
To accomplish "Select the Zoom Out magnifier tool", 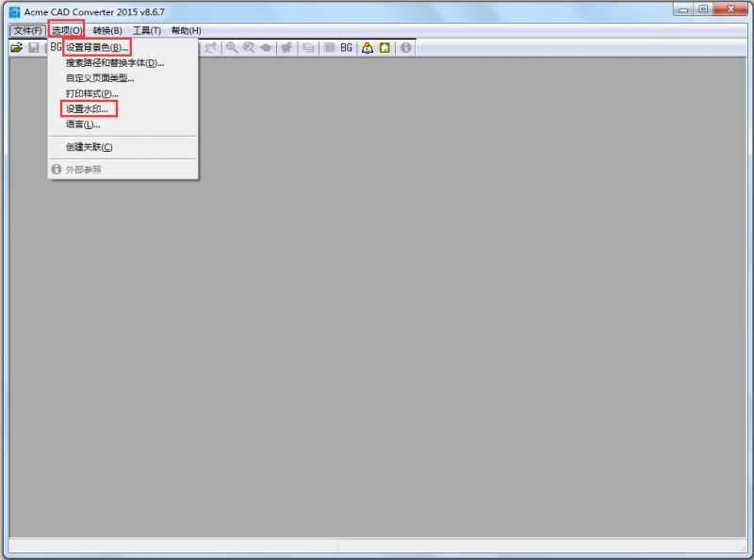I will [x=248, y=46].
